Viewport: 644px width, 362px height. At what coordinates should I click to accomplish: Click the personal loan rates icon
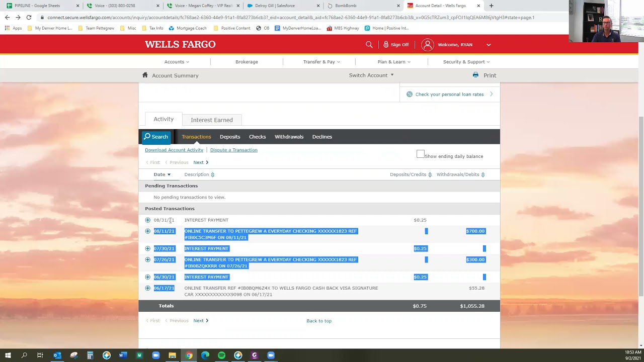point(410,94)
